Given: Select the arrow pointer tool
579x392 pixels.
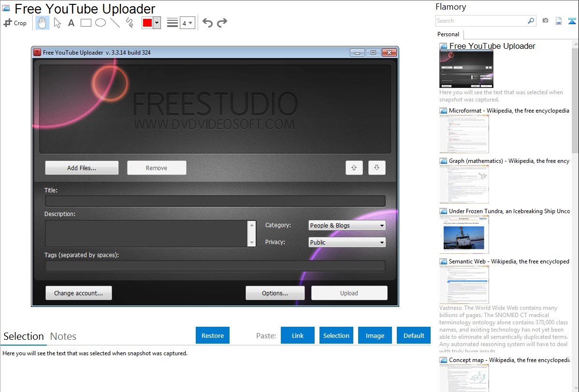Looking at the screenshot, I should point(57,23).
